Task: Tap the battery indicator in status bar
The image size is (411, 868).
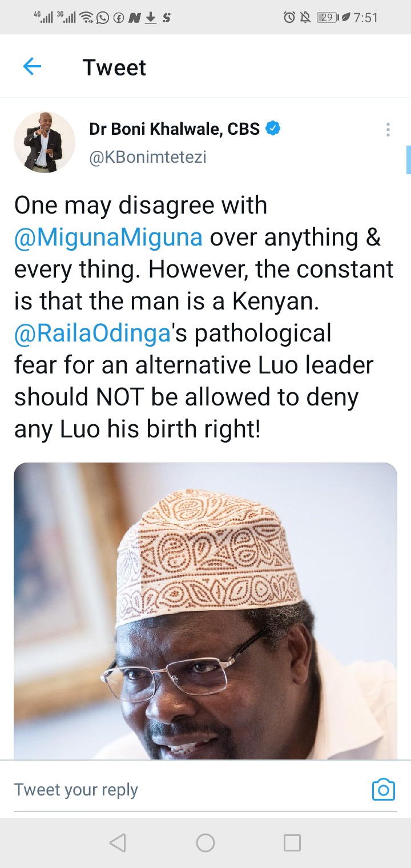Action: [327, 18]
